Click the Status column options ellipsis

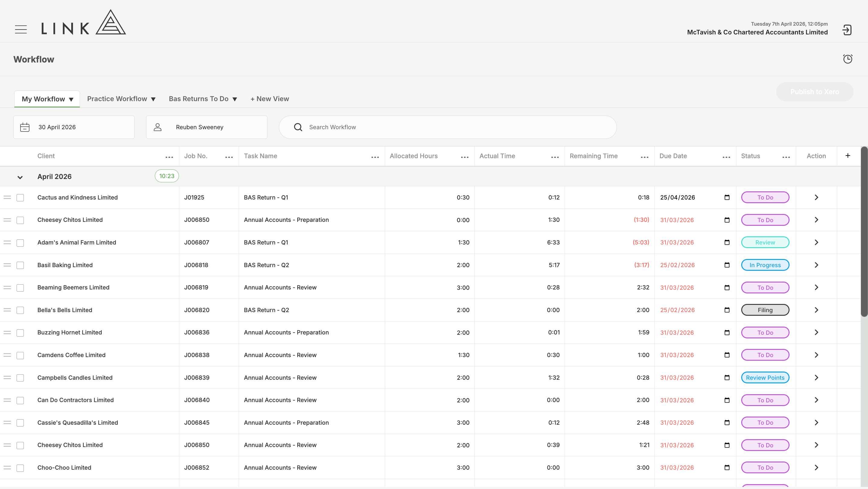pos(786,157)
